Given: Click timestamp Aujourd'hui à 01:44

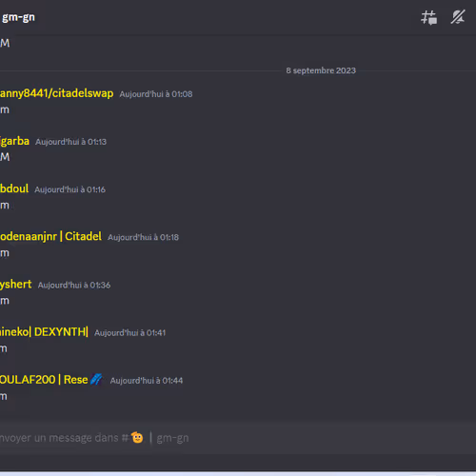Looking at the screenshot, I should coord(147,381).
